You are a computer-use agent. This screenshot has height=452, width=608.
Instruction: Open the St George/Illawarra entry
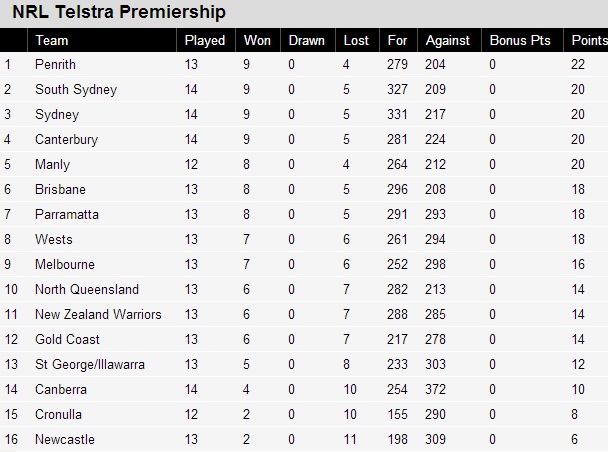[x=90, y=365]
